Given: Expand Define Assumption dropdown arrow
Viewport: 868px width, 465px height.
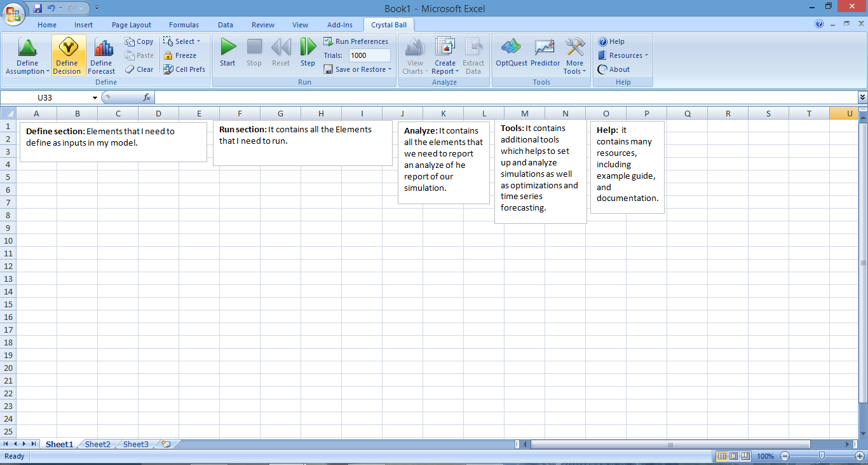Looking at the screenshot, I should pyautogui.click(x=48, y=72).
